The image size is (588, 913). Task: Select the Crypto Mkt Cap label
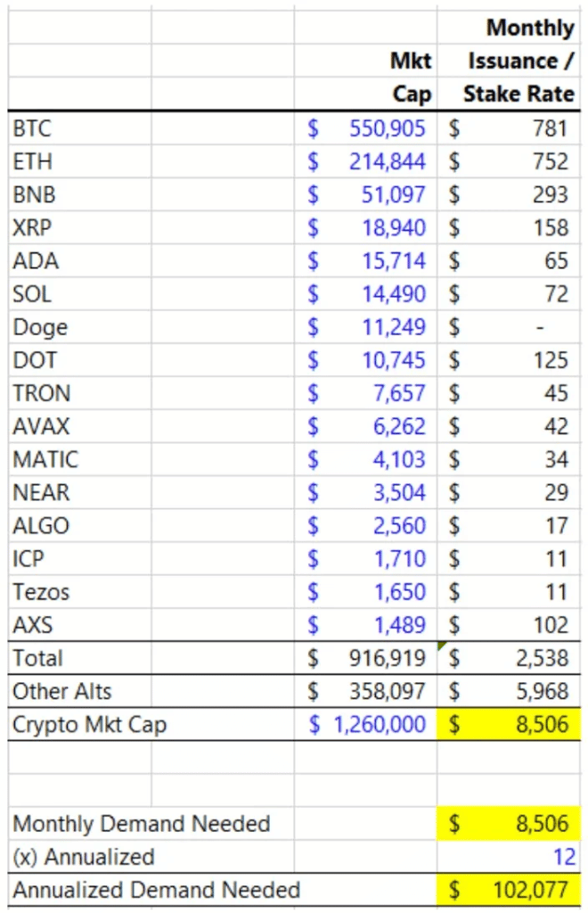[x=90, y=726]
